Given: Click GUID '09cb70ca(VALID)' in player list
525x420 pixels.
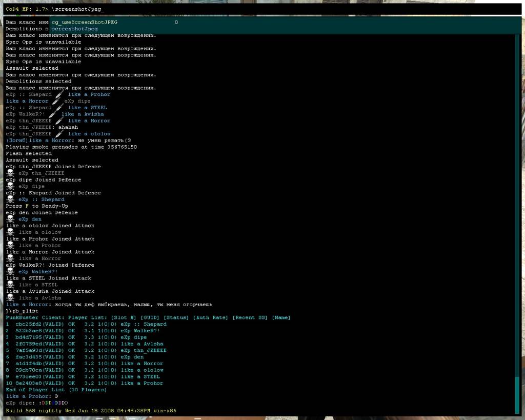Looking at the screenshot, I should pos(39,370).
